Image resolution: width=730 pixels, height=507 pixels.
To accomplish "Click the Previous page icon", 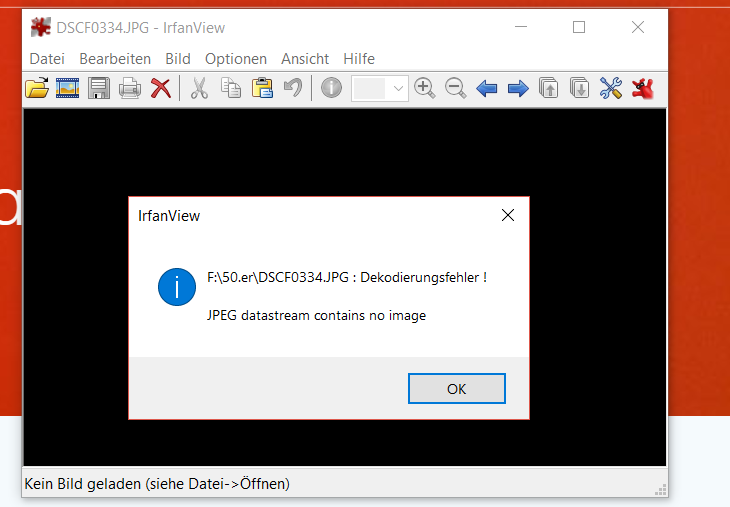I will 549,88.
